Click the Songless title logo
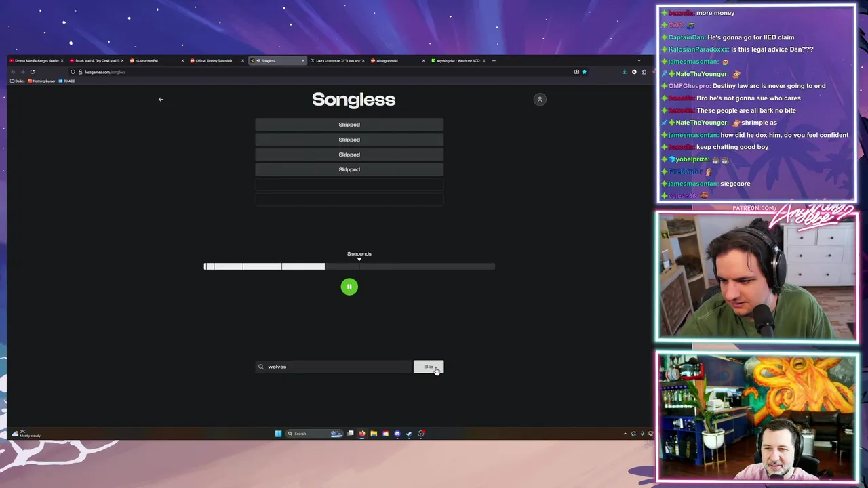This screenshot has width=868, height=488. pyautogui.click(x=353, y=100)
